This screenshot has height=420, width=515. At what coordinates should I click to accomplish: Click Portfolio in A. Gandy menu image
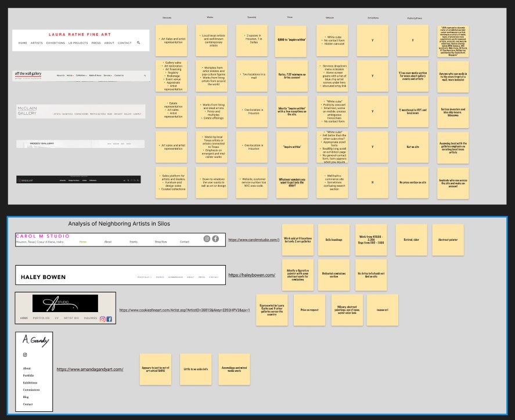click(x=28, y=375)
